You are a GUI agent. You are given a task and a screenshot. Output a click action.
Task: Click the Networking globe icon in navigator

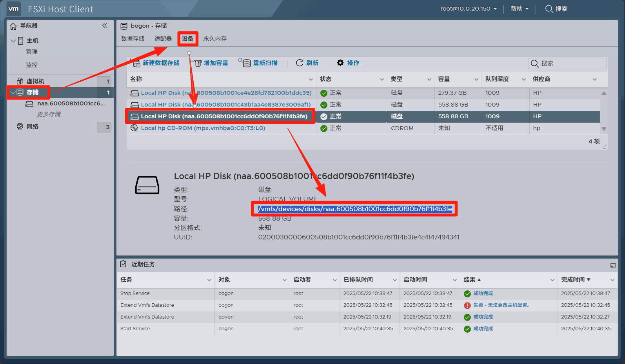click(x=20, y=126)
